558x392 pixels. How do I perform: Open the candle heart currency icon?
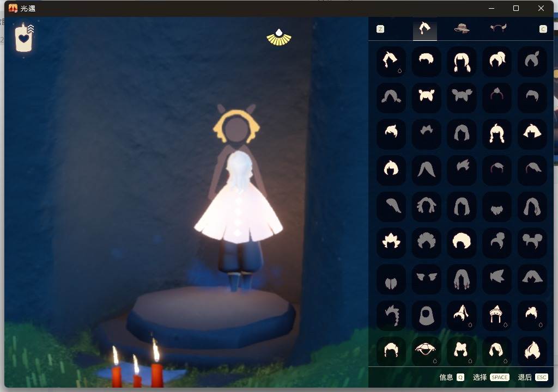click(25, 38)
